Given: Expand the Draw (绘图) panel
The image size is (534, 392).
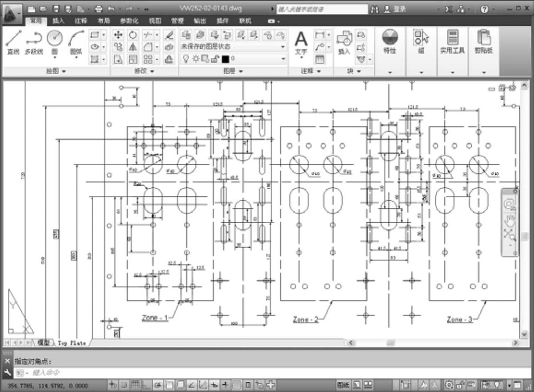Looking at the screenshot, I should 56,71.
